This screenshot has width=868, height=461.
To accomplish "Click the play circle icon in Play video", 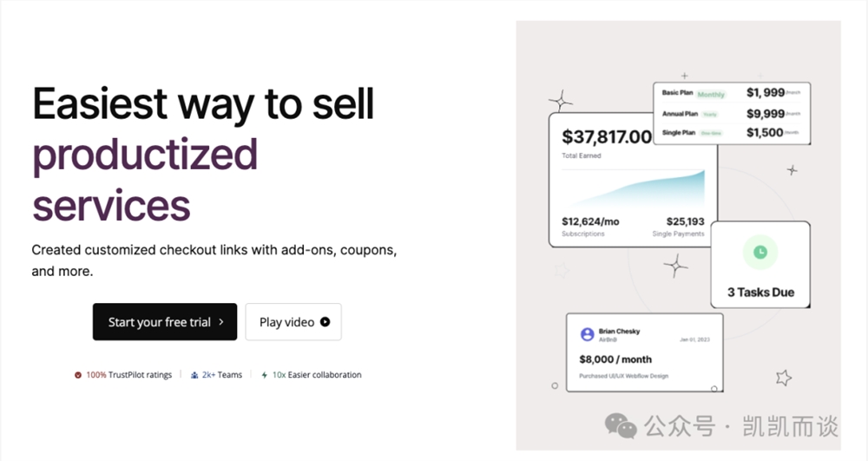I will point(325,321).
